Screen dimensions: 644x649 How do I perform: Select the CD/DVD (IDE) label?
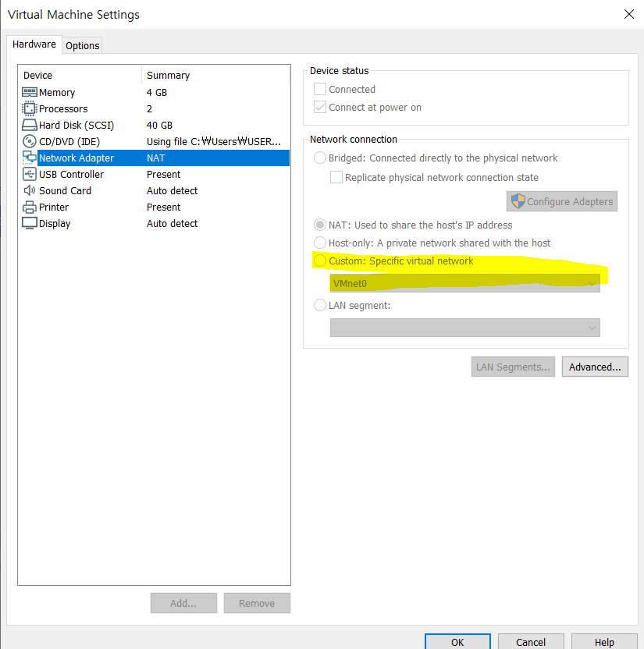pyautogui.click(x=69, y=141)
